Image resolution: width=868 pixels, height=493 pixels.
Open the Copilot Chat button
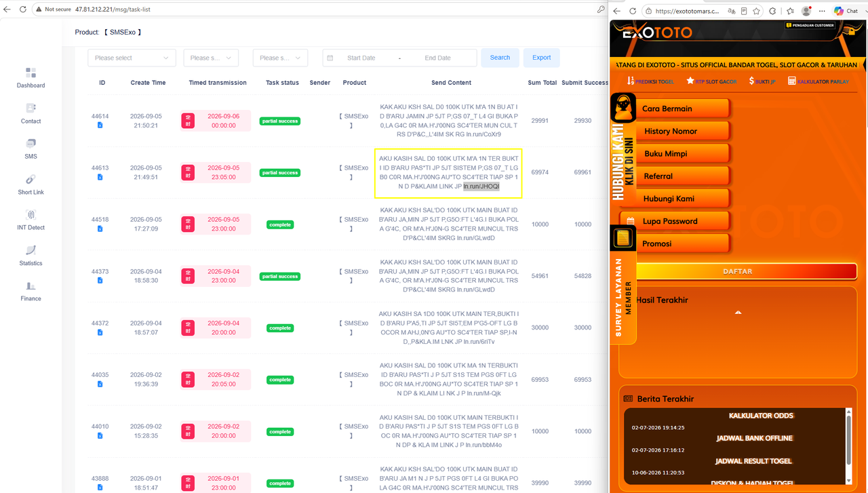click(x=846, y=11)
